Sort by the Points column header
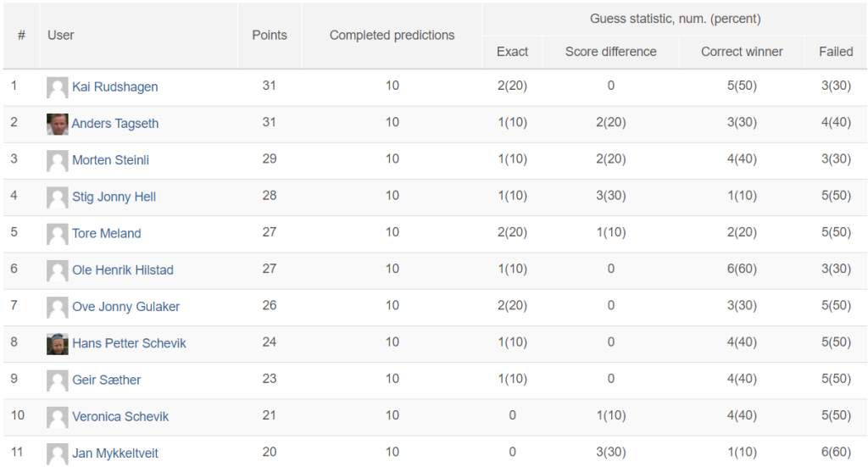Image resolution: width=868 pixels, height=467 pixels. (270, 36)
